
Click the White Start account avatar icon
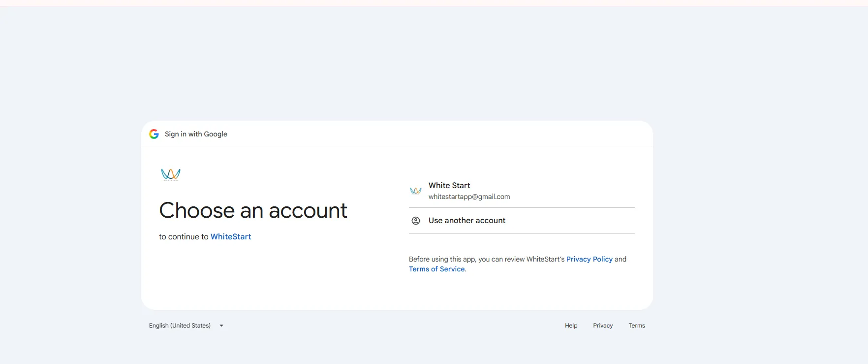(416, 191)
